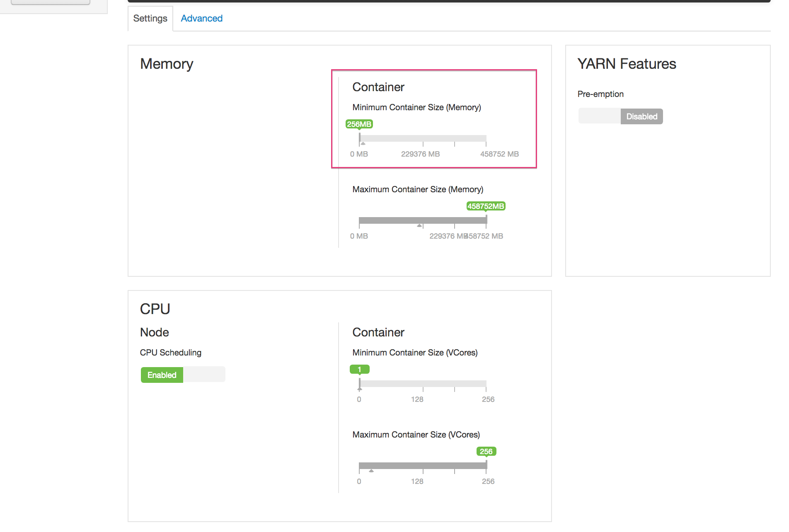789x532 pixels.
Task: Click the highlighted Container memory settings box
Action: [433, 118]
